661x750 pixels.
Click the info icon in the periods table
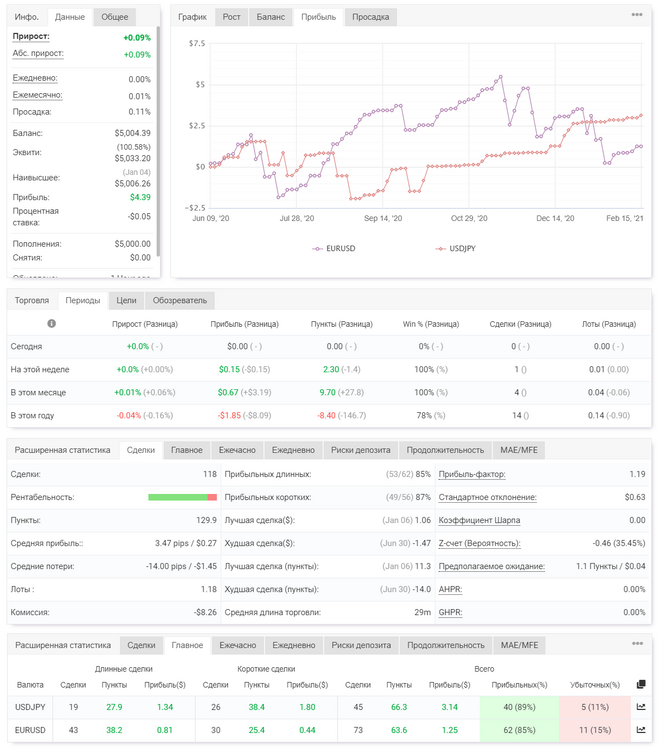52,323
